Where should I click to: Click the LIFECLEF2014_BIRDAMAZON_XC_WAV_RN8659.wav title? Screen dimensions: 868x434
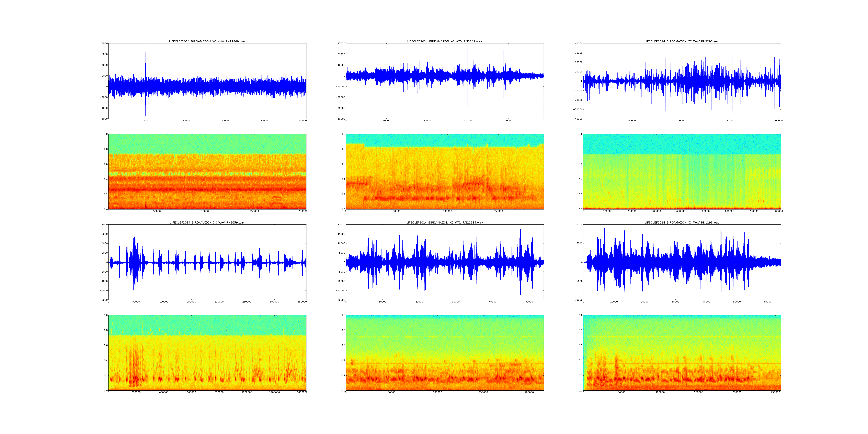[207, 222]
